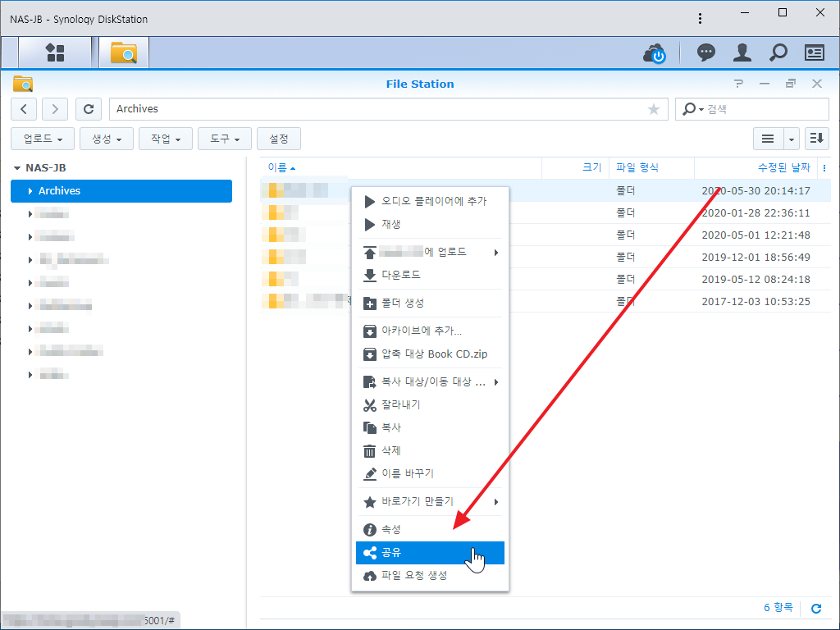Open the DSM main menu grid icon
This screenshot has height=630, width=840.
click(55, 53)
